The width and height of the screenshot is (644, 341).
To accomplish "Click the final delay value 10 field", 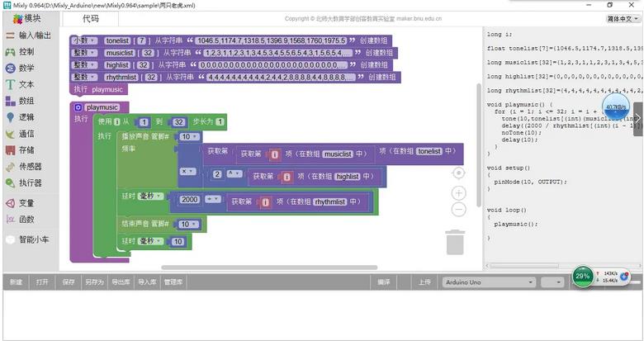I will tap(178, 241).
